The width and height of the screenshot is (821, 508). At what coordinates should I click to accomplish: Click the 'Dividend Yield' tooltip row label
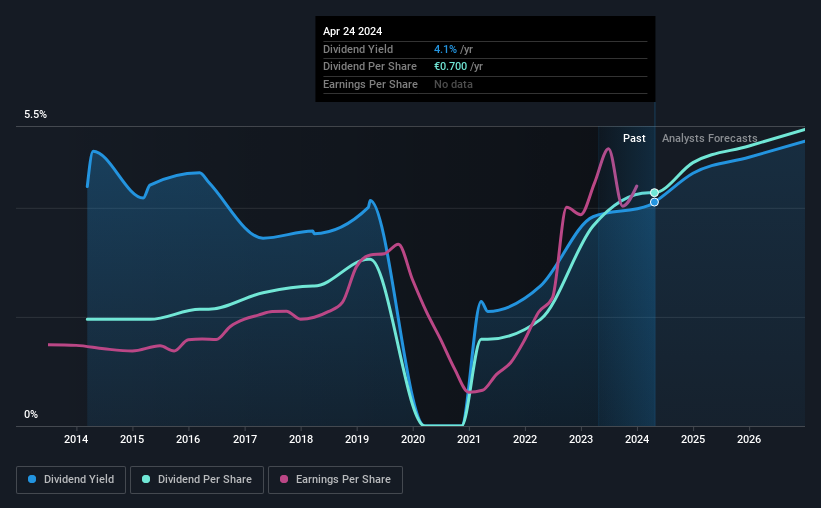(358, 49)
